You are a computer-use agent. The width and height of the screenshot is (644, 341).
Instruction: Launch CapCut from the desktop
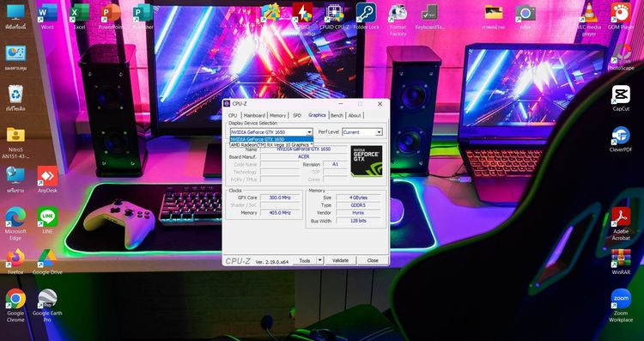click(621, 98)
